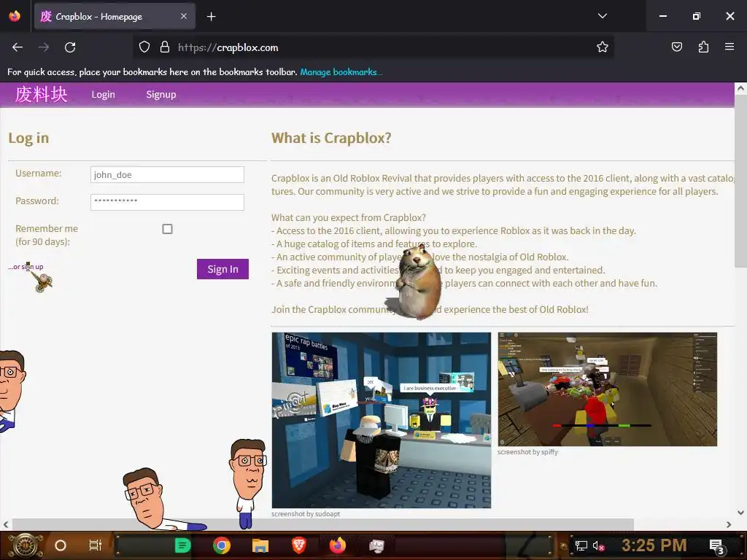The width and height of the screenshot is (747, 560).
Task: Click the Crapblox Chinese-character logo
Action: click(x=42, y=94)
